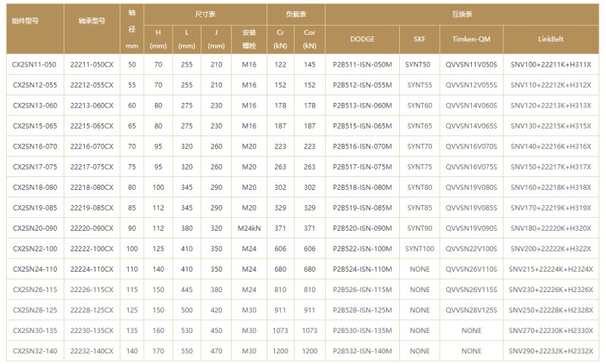Click bearing model 22216-070CX
606x364 pixels.
(92, 146)
